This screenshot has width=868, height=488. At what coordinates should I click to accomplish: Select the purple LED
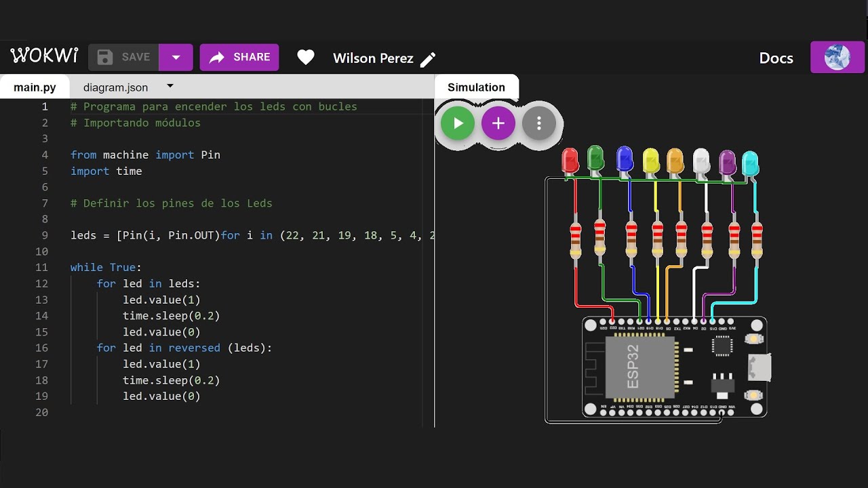[728, 164]
